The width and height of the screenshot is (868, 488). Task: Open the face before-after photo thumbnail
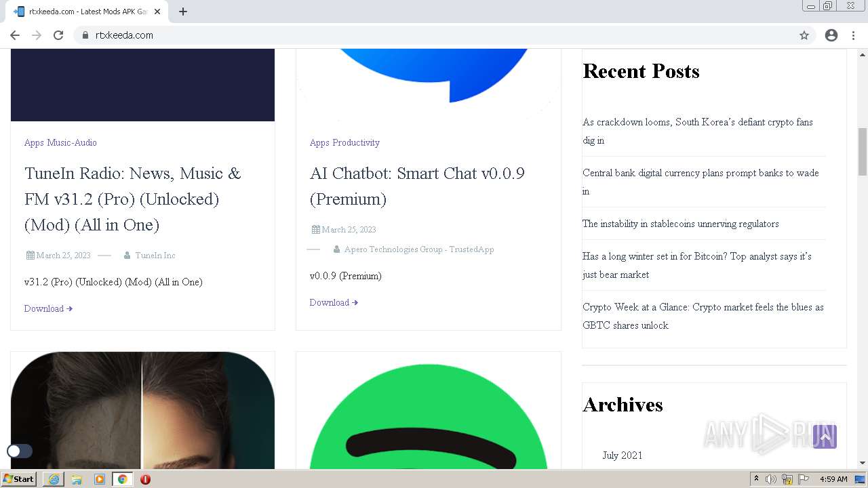coord(142,410)
